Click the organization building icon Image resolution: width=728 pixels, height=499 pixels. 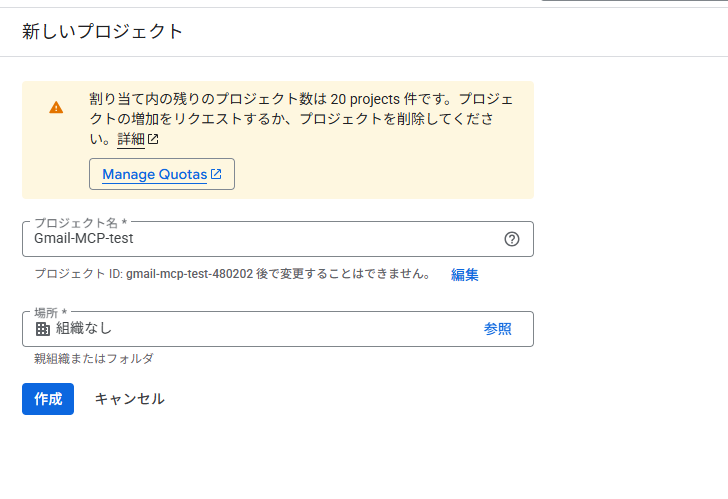pyautogui.click(x=43, y=329)
